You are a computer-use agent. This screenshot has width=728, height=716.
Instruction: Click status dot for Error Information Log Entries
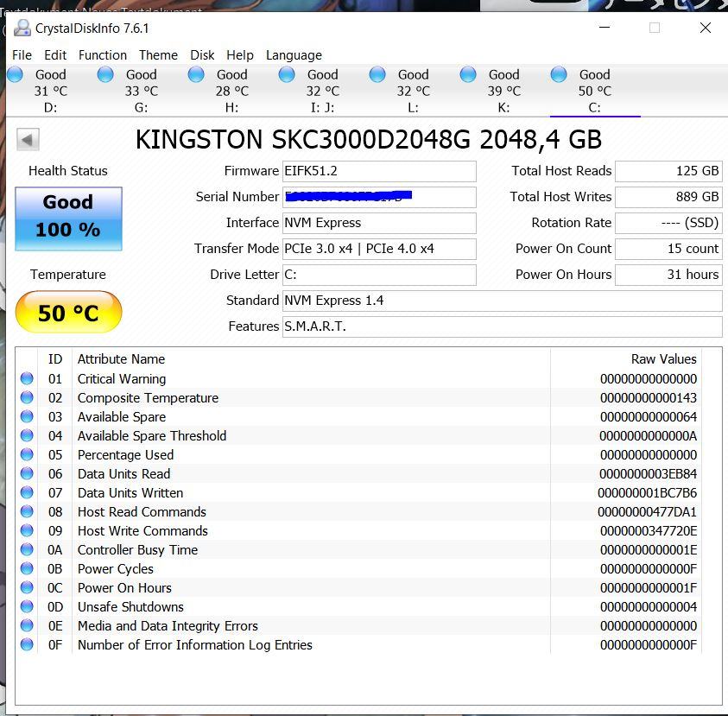(27, 644)
